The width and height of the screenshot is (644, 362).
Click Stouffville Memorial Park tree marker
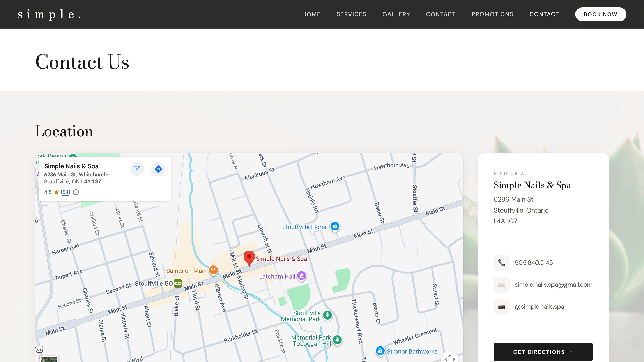[x=327, y=315]
